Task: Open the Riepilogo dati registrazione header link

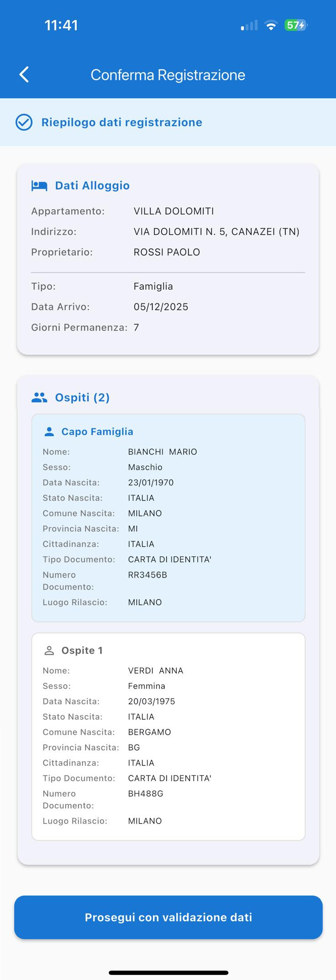Action: tap(122, 122)
